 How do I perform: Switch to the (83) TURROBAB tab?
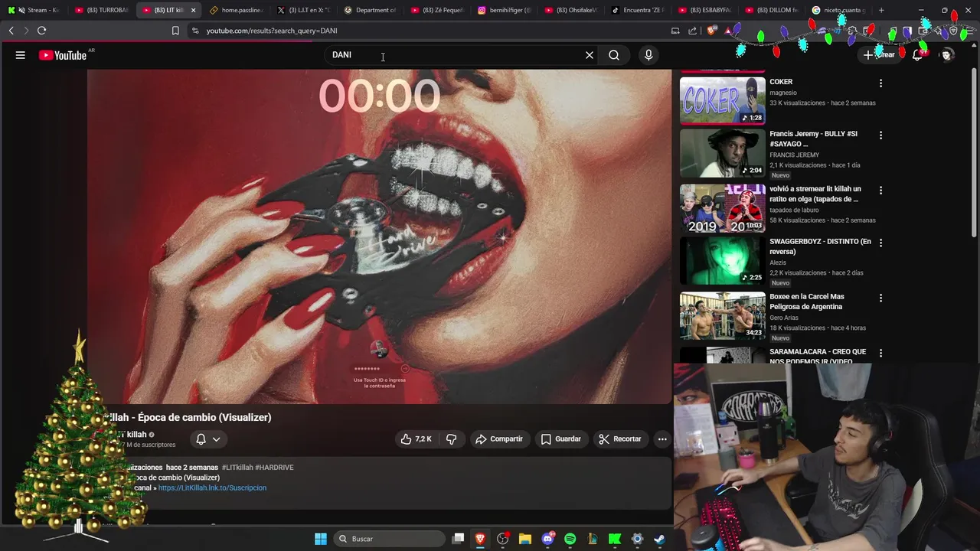(x=102, y=10)
